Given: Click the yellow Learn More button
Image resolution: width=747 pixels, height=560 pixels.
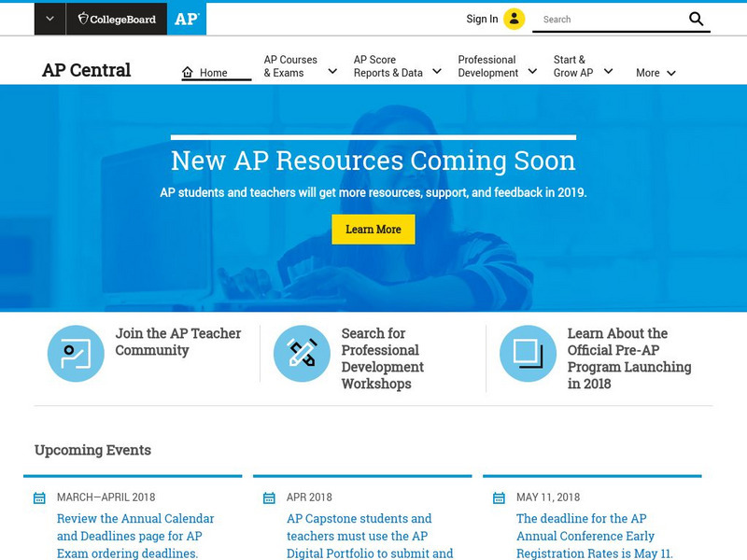Looking at the screenshot, I should coord(373,230).
